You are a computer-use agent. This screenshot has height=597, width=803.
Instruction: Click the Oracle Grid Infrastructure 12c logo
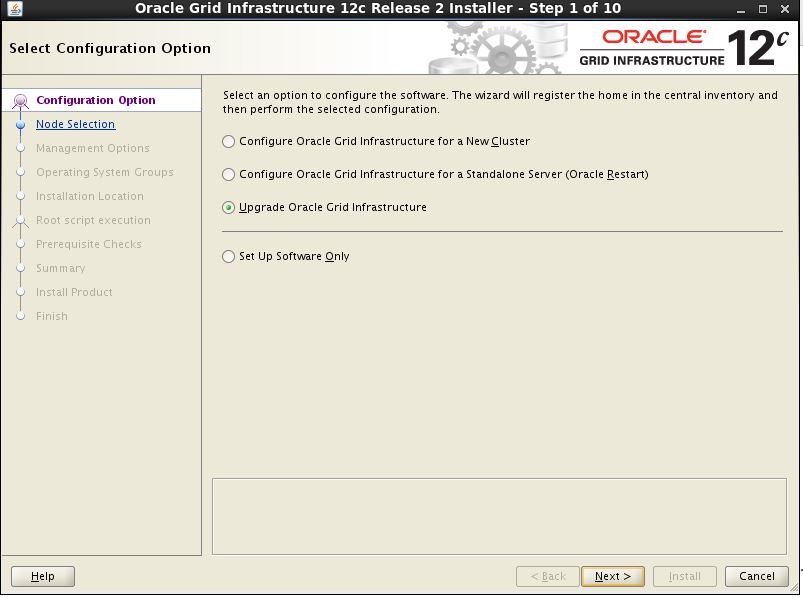pos(684,48)
